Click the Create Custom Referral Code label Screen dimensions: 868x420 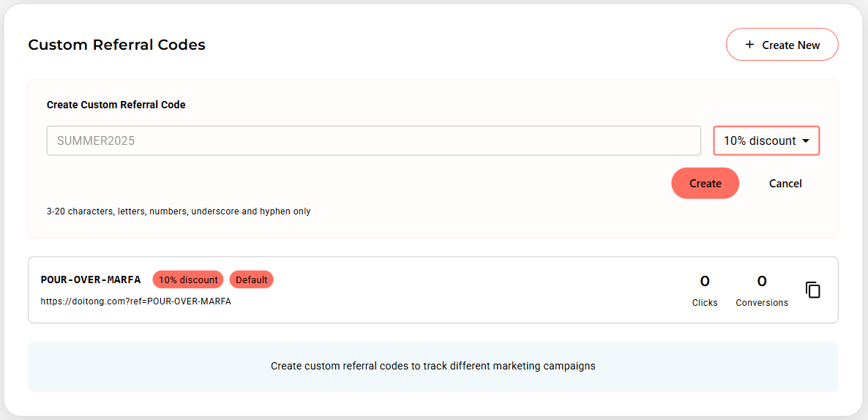pos(116,105)
